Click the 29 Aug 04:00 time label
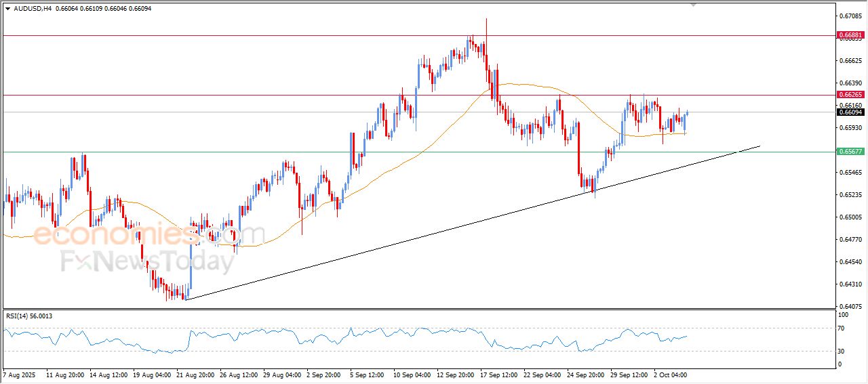Screen dimensions: 868x384 [281, 374]
